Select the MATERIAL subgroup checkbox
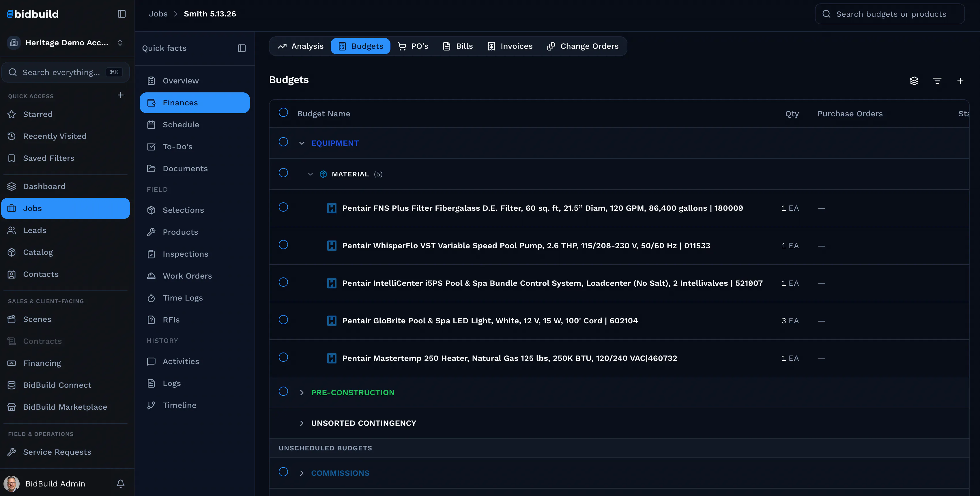Image resolution: width=980 pixels, height=496 pixels. pyautogui.click(x=283, y=173)
